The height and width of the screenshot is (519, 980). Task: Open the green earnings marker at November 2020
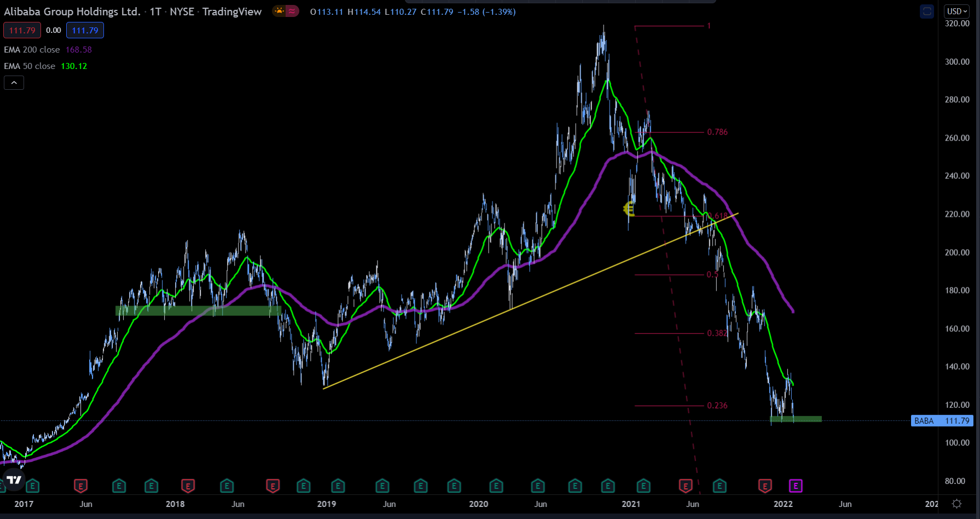click(607, 486)
